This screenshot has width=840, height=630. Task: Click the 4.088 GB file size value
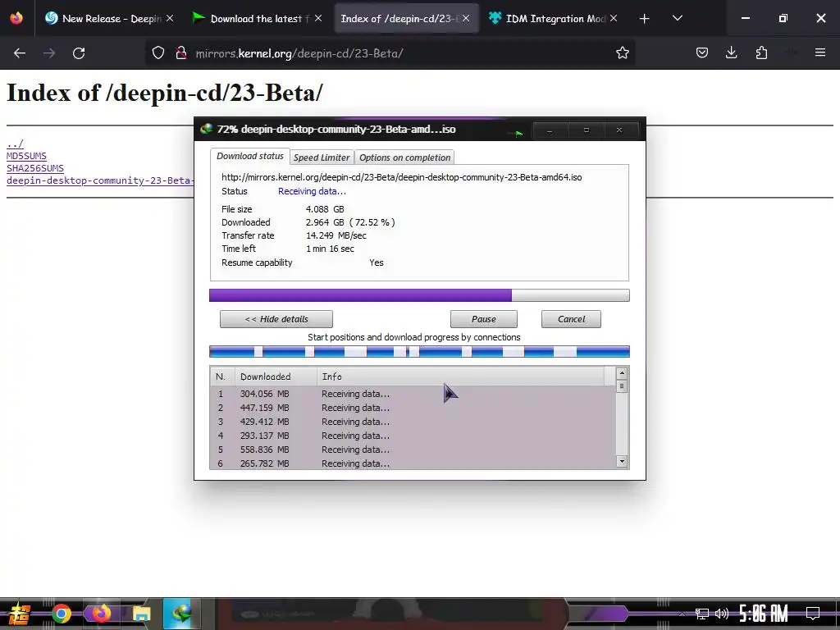coord(325,209)
